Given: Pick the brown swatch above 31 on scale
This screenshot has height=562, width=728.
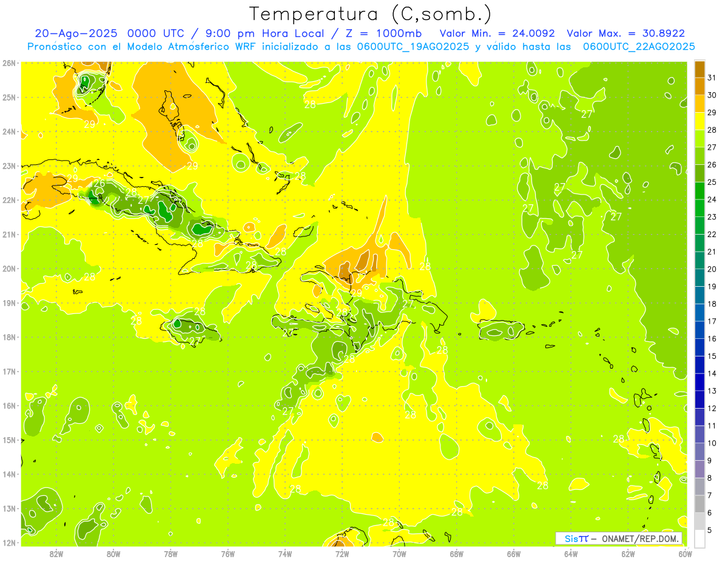Looking at the screenshot, I should click(x=699, y=69).
